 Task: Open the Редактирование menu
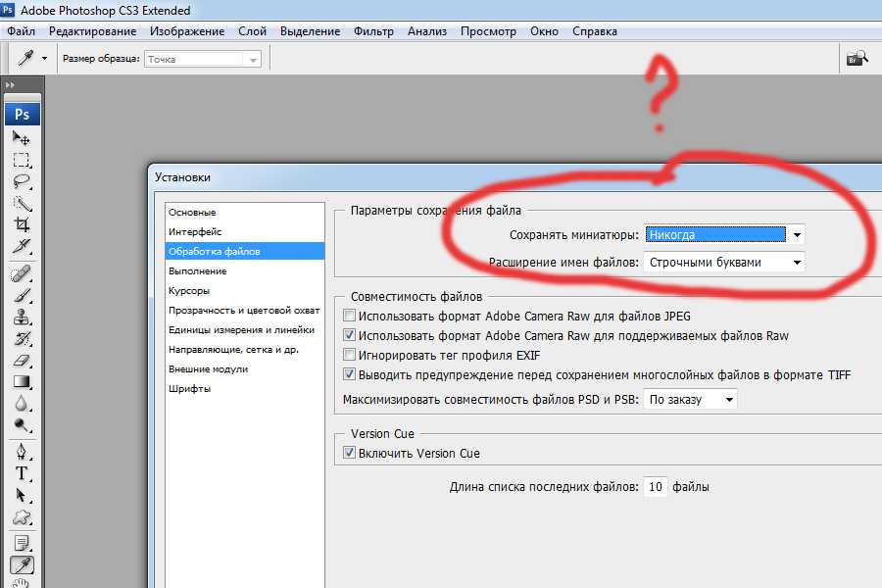coord(93,31)
